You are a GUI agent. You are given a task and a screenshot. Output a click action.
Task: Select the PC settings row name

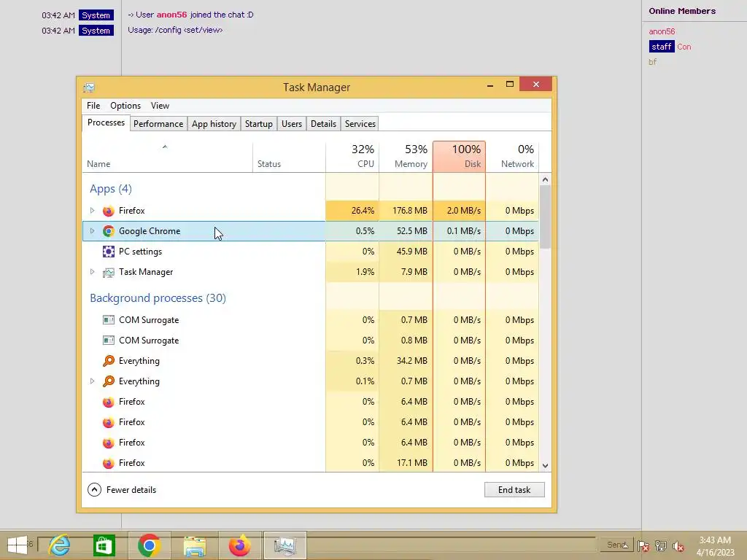click(x=141, y=252)
